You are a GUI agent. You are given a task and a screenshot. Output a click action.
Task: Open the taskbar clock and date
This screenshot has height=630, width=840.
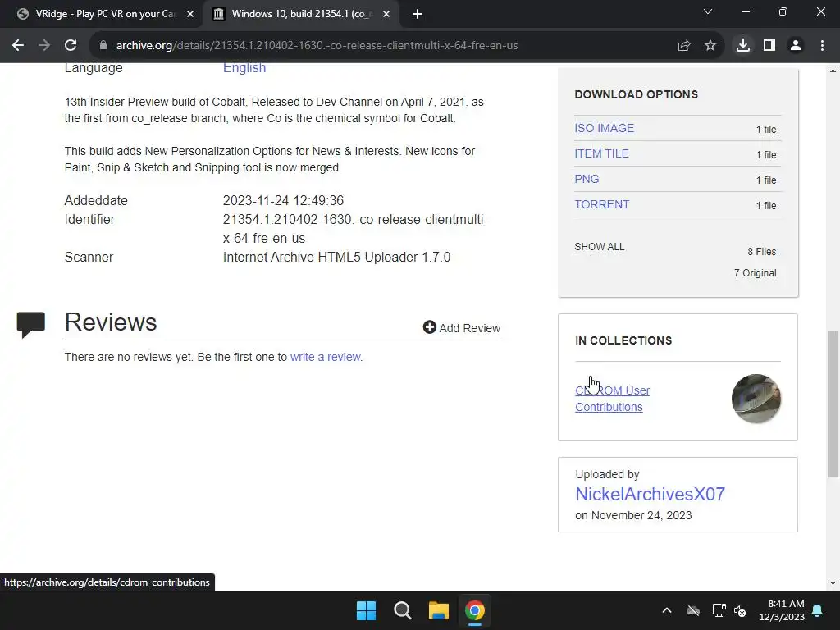click(x=782, y=610)
